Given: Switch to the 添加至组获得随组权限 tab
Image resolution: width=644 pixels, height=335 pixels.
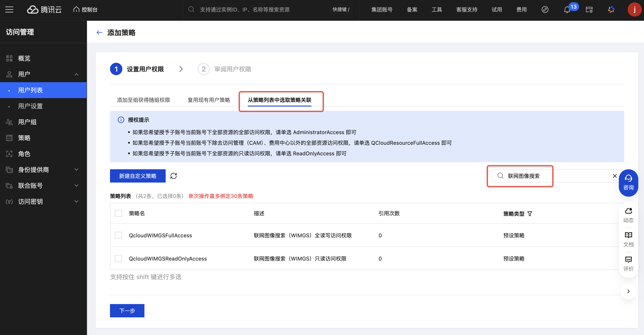Looking at the screenshot, I should click(143, 100).
